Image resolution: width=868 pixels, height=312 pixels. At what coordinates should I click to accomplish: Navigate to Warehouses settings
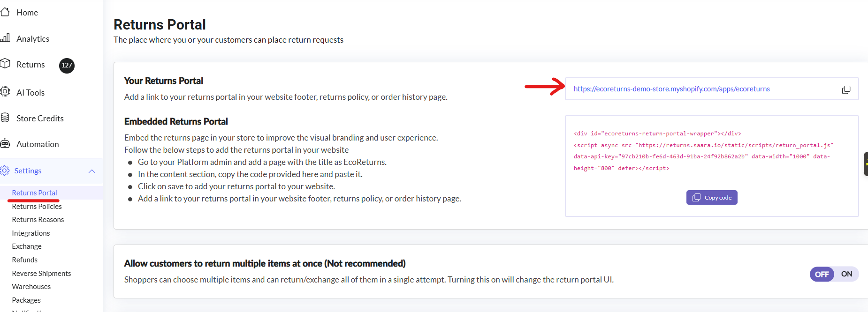point(31,286)
